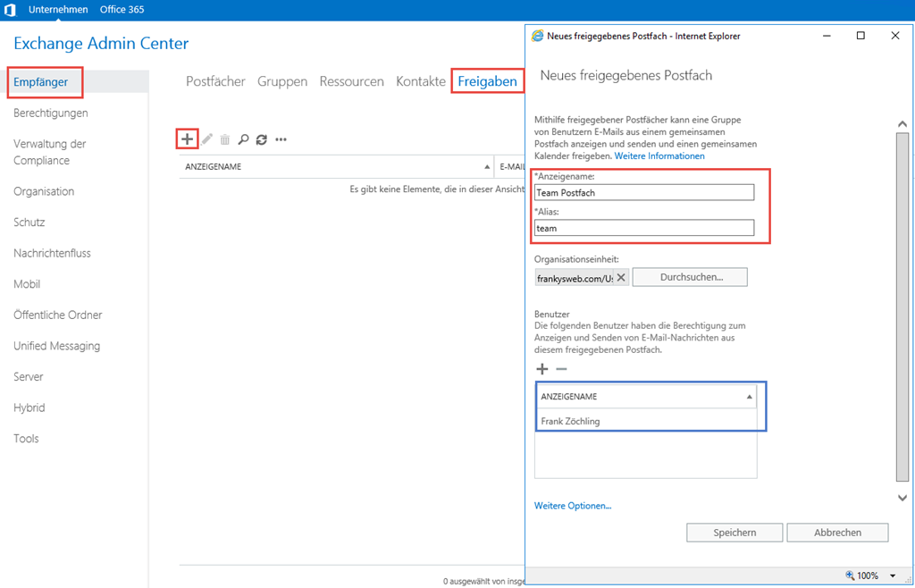Click the Speichern button
The height and width of the screenshot is (588, 915).
click(x=735, y=533)
